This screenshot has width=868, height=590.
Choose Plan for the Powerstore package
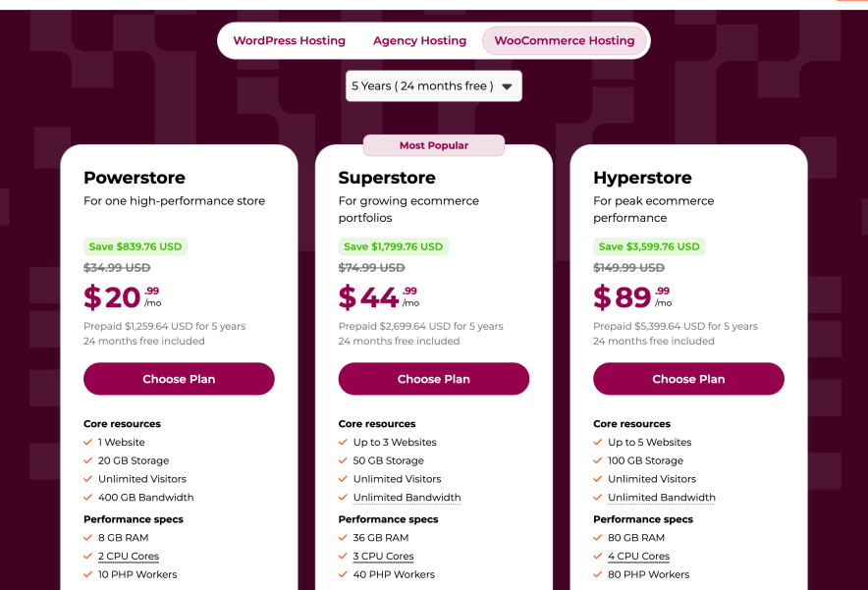pyautogui.click(x=178, y=378)
